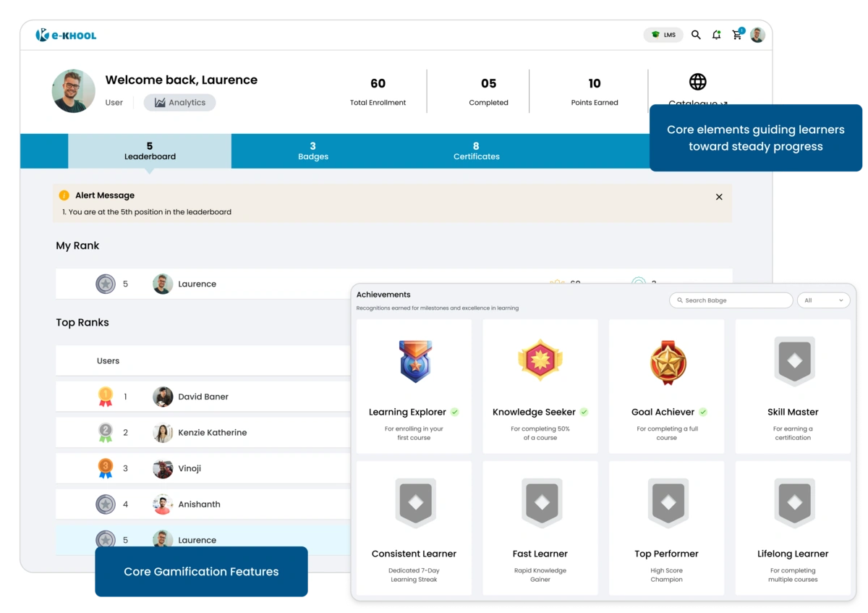Click the Analytics button
The width and height of the screenshot is (868, 613).
click(179, 102)
